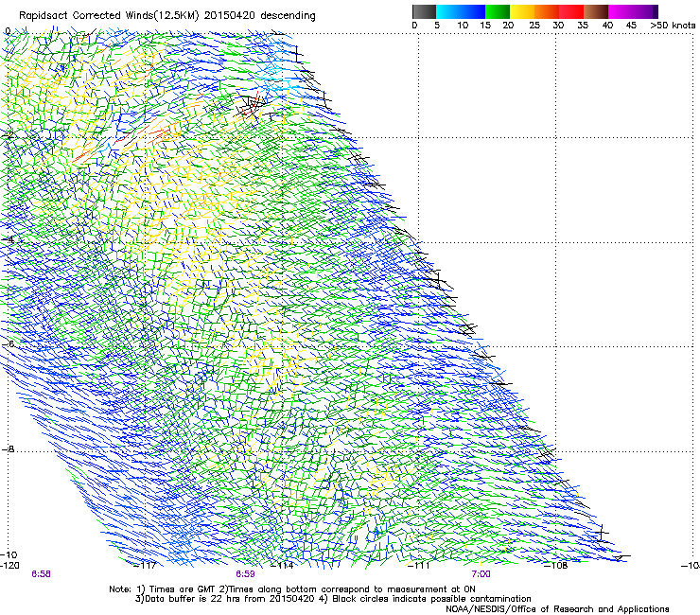Click the purple '6:59' time label
Image resolution: width=700 pixels, height=615 pixels.
[x=246, y=574]
